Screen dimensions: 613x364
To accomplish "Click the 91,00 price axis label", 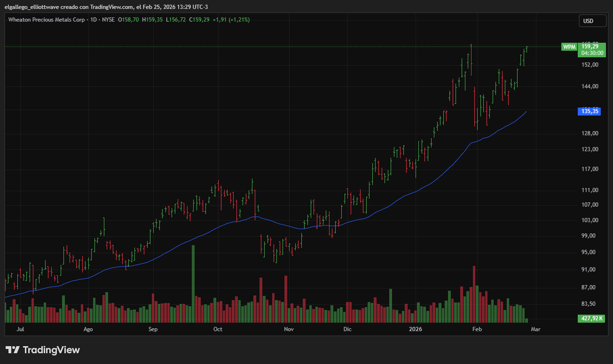I will (590, 270).
